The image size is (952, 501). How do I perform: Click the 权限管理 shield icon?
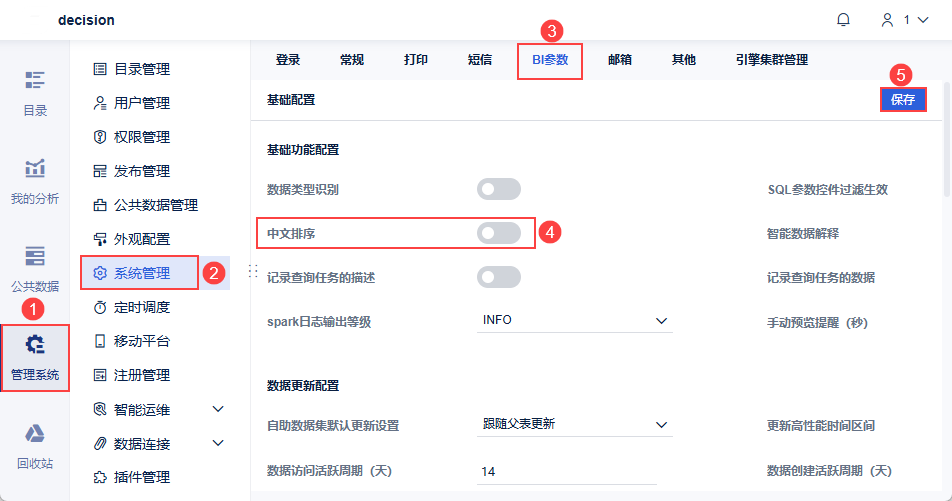99,137
